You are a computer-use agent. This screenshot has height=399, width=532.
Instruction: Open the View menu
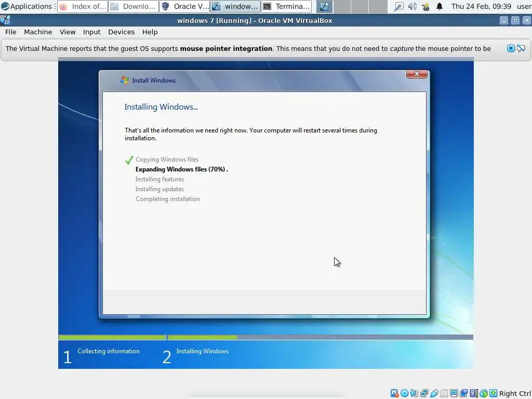(x=68, y=32)
